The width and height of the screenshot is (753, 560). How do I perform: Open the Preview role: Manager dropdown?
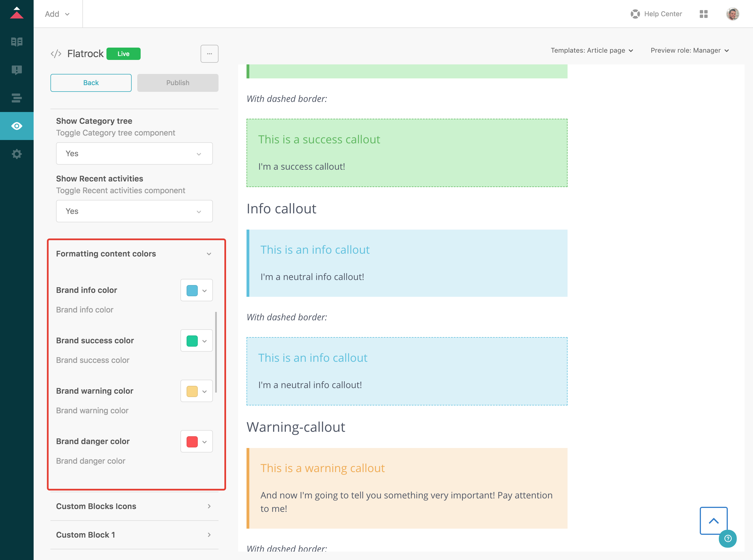click(689, 50)
